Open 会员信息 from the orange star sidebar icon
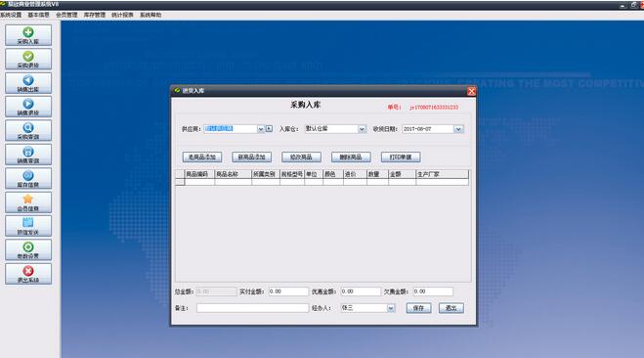644x358 pixels. (x=28, y=202)
